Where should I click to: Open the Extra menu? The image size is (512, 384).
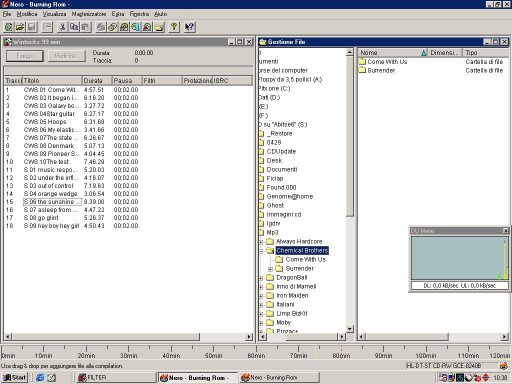pyautogui.click(x=118, y=14)
